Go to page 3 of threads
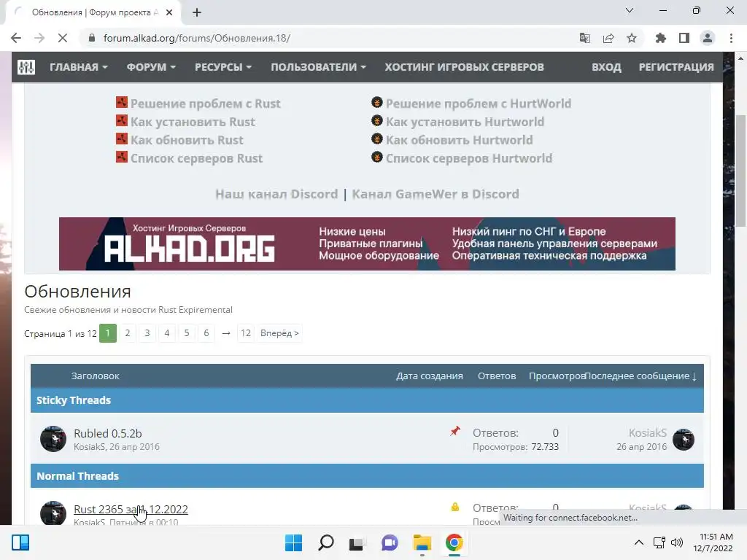 (147, 332)
